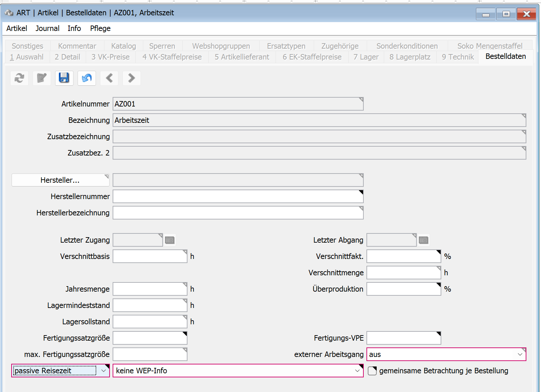Save changes with the floppy disk icon
This screenshot has width=541, height=392.
64,78
